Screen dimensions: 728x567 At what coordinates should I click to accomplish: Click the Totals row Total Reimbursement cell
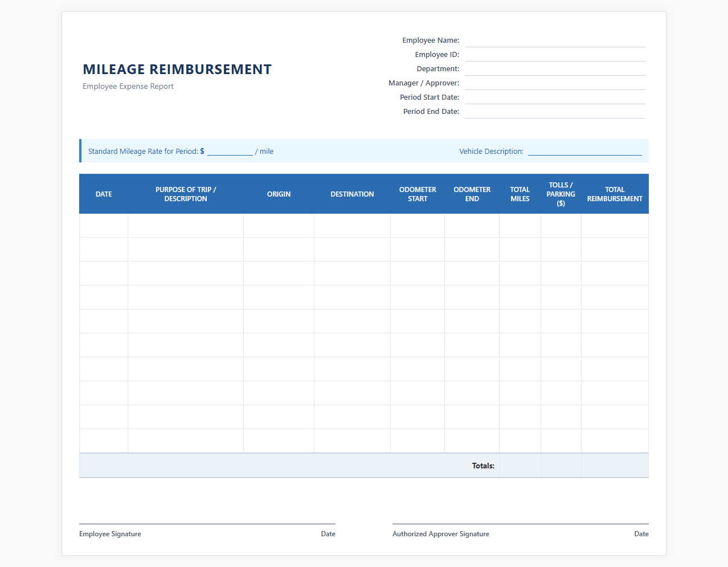tap(615, 466)
